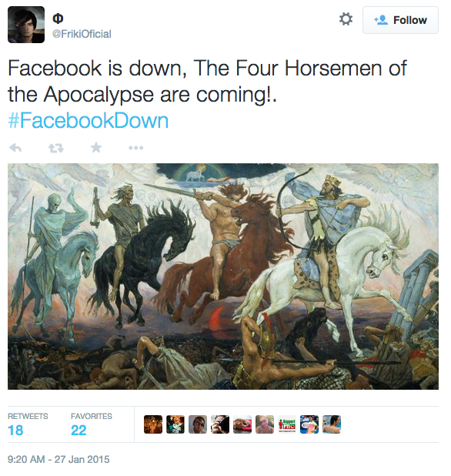Viewport: 451px width, 476px height.
Task: Open the 9:20 AM - 27 Jan 2015 timestamp
Action: 58,459
